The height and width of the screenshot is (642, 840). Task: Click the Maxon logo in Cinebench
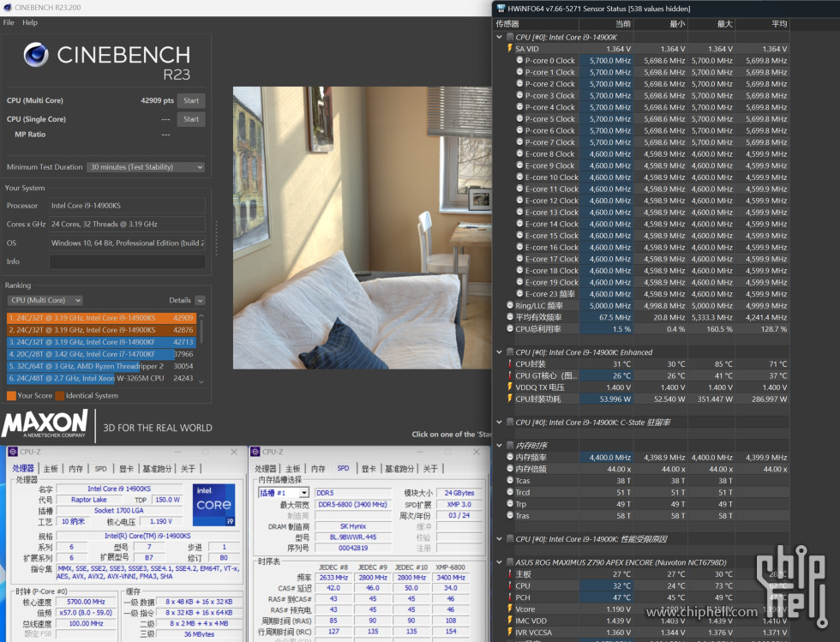point(45,423)
